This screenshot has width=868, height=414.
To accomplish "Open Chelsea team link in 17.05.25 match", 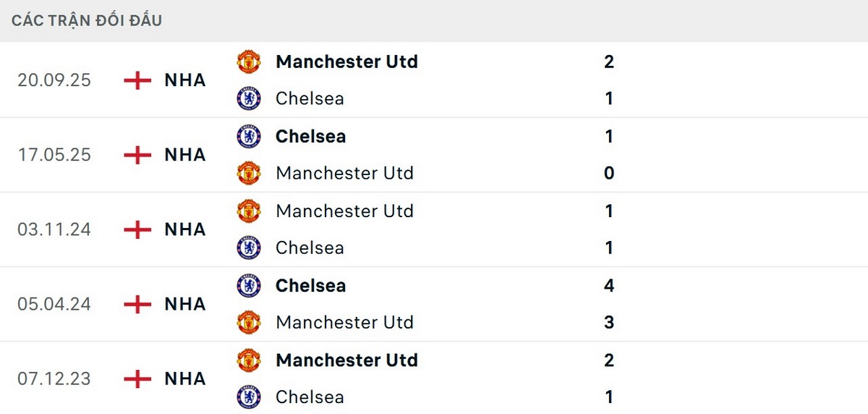I will [310, 136].
